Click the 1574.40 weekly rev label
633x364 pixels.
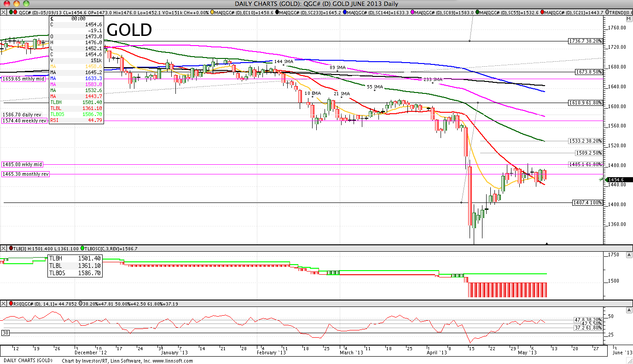click(x=25, y=121)
